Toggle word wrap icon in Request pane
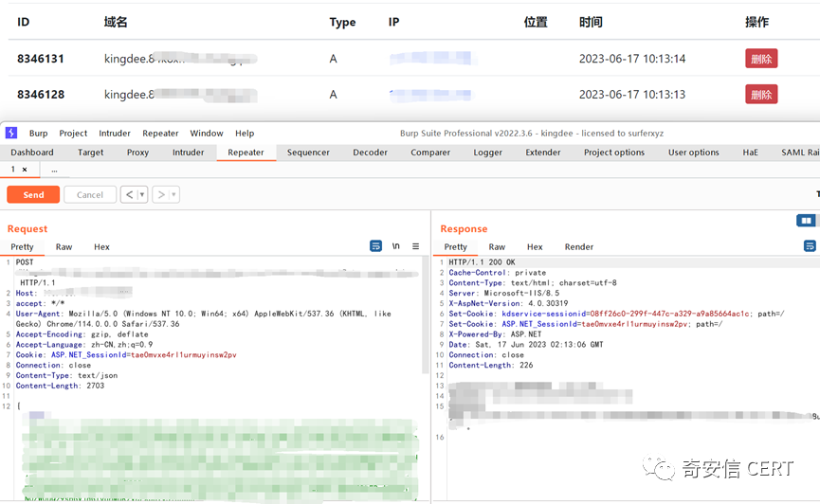Viewport: 820px width, 504px height. tap(375, 245)
